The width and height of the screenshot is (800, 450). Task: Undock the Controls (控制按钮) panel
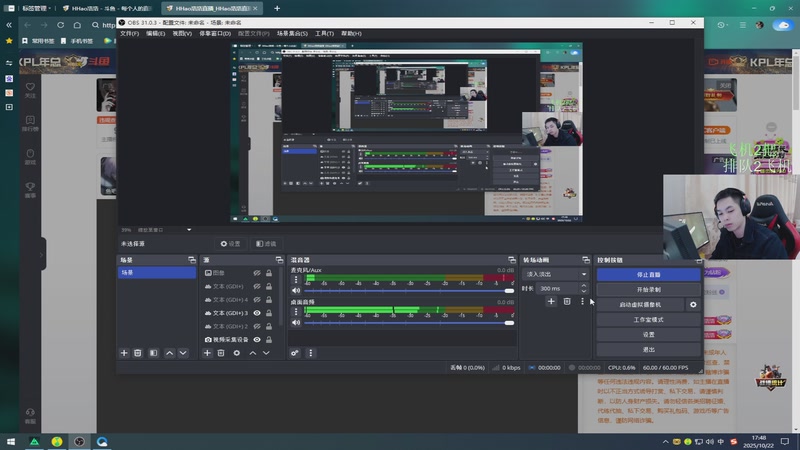coord(699,261)
